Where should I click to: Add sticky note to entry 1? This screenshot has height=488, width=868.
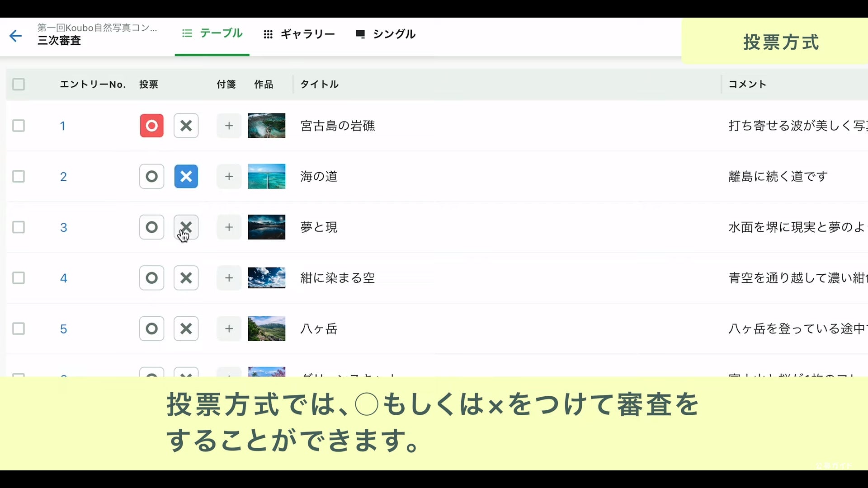(229, 126)
